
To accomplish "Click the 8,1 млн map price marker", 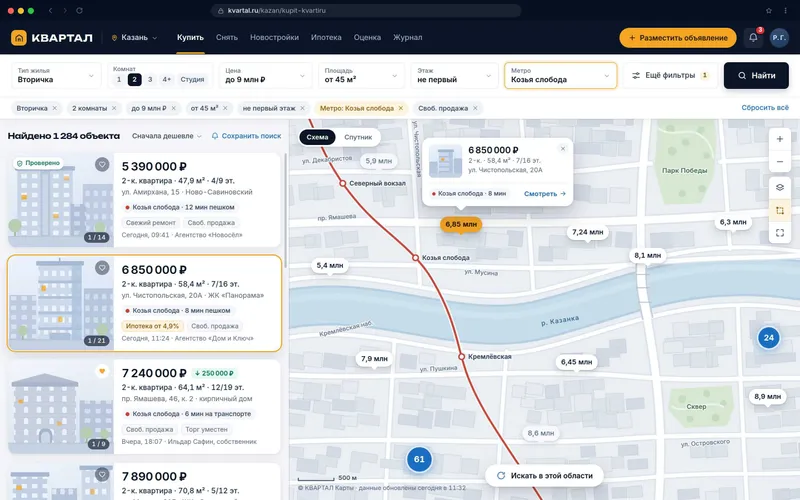I will [647, 255].
